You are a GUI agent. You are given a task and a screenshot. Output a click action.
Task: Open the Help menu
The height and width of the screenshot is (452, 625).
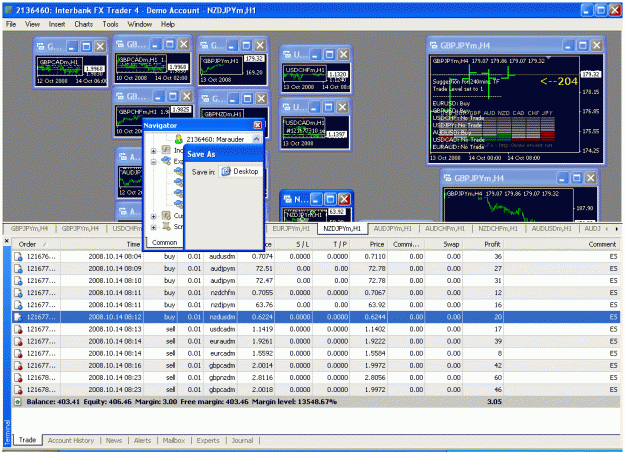click(168, 24)
